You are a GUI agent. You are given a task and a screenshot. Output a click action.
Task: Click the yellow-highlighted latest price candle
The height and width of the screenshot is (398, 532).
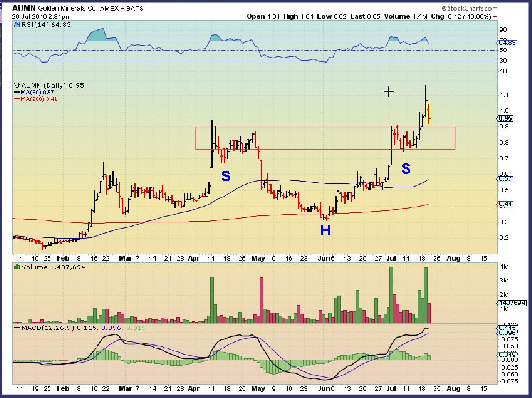(428, 114)
